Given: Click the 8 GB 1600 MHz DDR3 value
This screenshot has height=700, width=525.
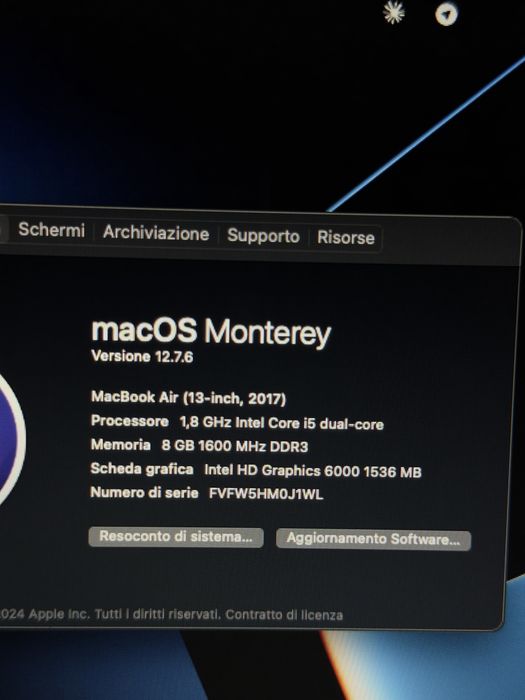Looking at the screenshot, I should click(235, 446).
